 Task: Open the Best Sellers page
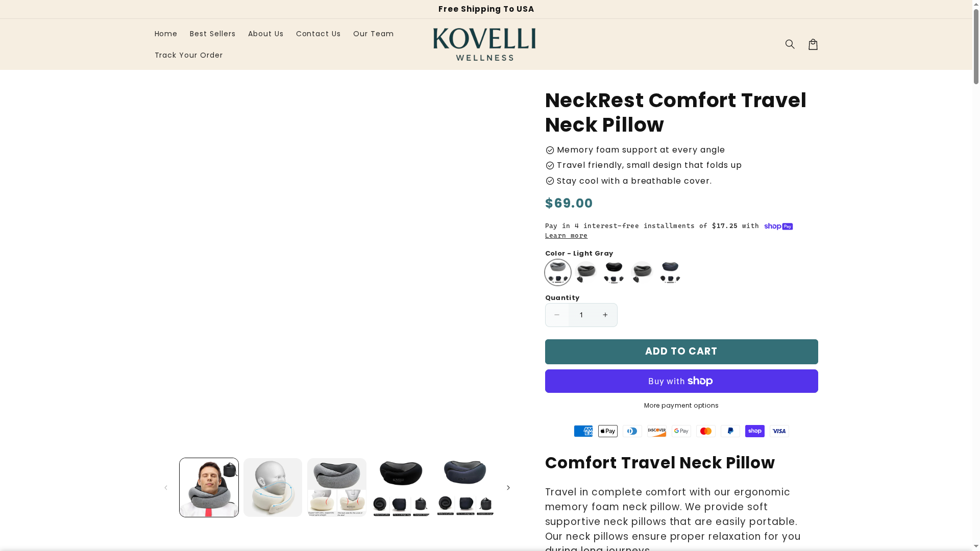(212, 34)
